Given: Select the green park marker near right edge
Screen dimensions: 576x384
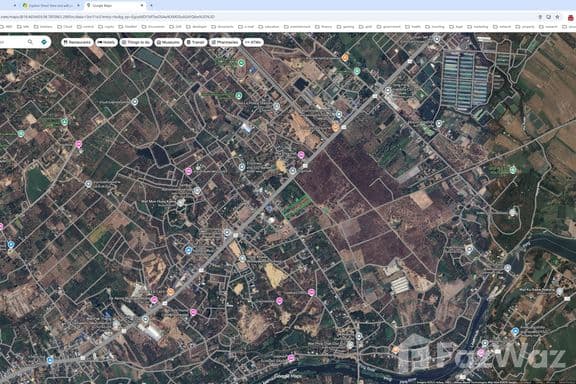Looking at the screenshot, I should (x=512, y=169).
